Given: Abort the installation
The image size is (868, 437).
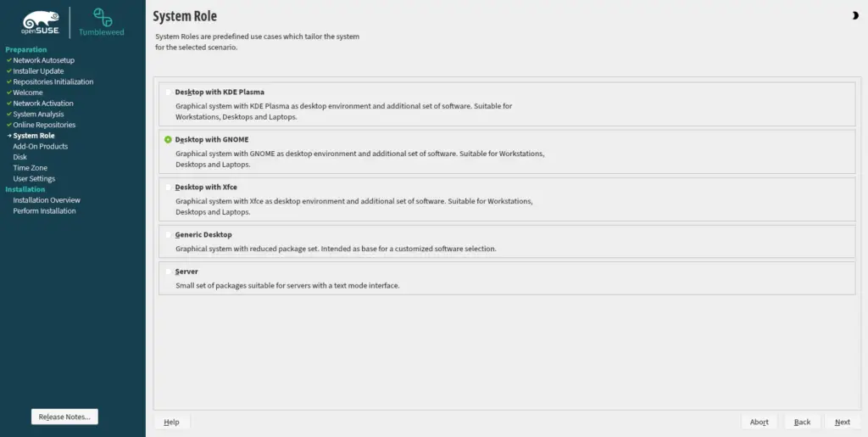Looking at the screenshot, I should [759, 422].
